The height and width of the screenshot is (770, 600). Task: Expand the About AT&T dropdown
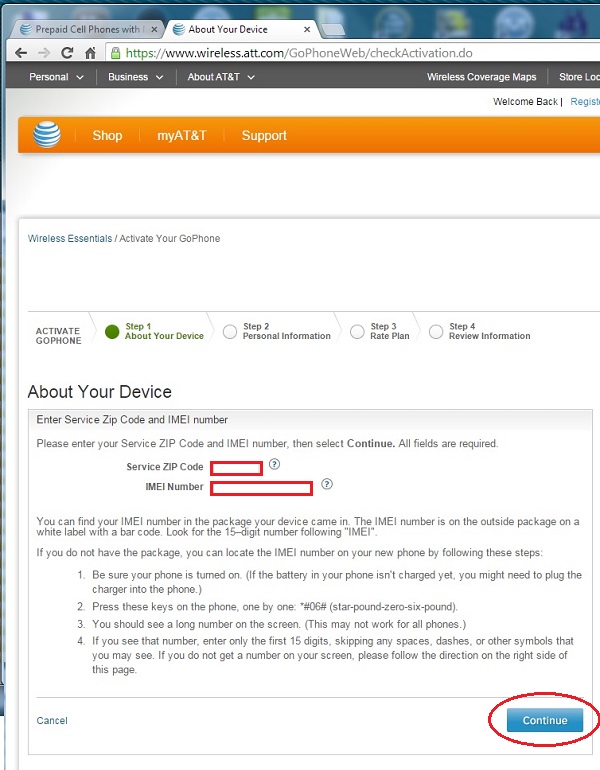pos(221,77)
